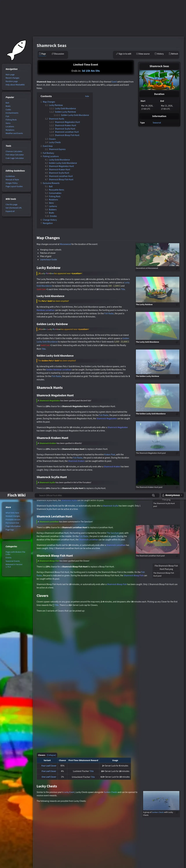
Task: Open the Decorations at Moosewood thumbnail
Action: [157, 255]
